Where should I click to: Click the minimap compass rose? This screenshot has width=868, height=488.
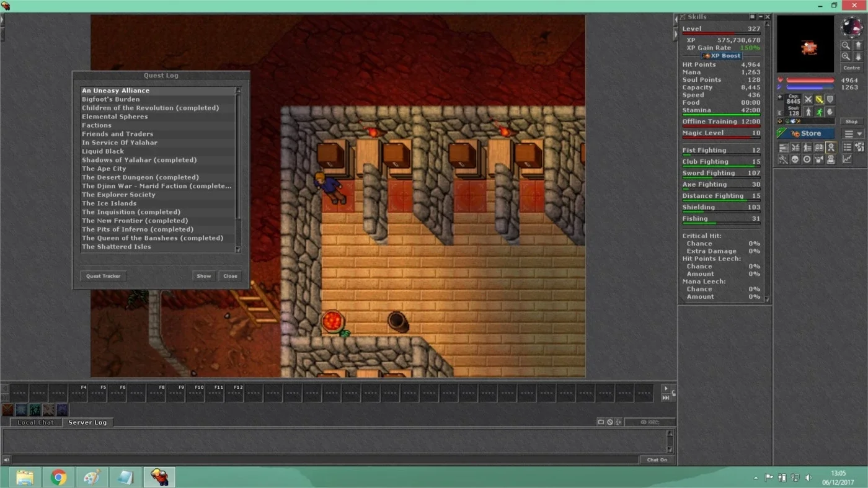(x=852, y=26)
